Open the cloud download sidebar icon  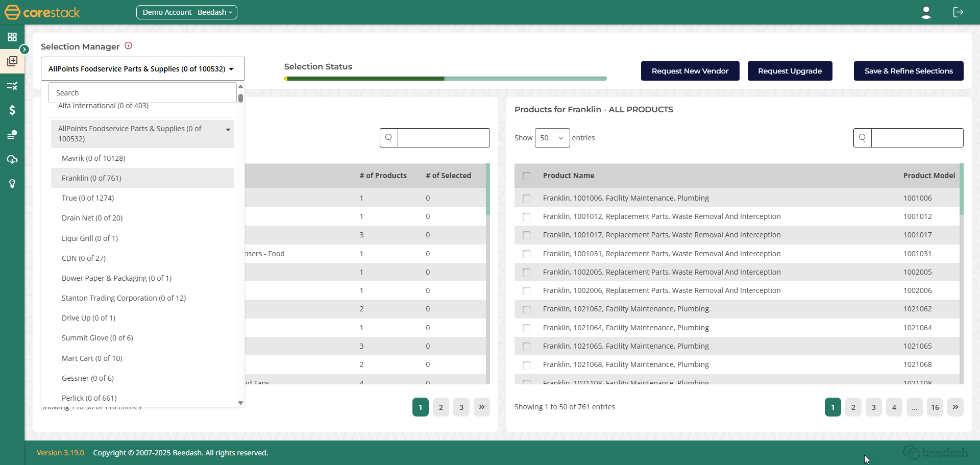[x=12, y=159]
